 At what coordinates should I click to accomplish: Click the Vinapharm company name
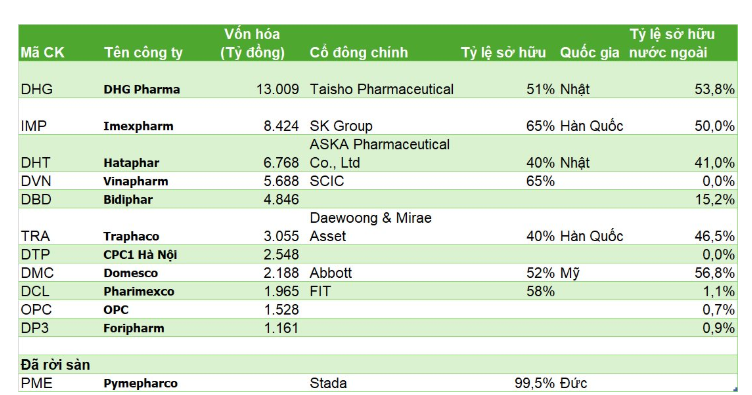(136, 181)
